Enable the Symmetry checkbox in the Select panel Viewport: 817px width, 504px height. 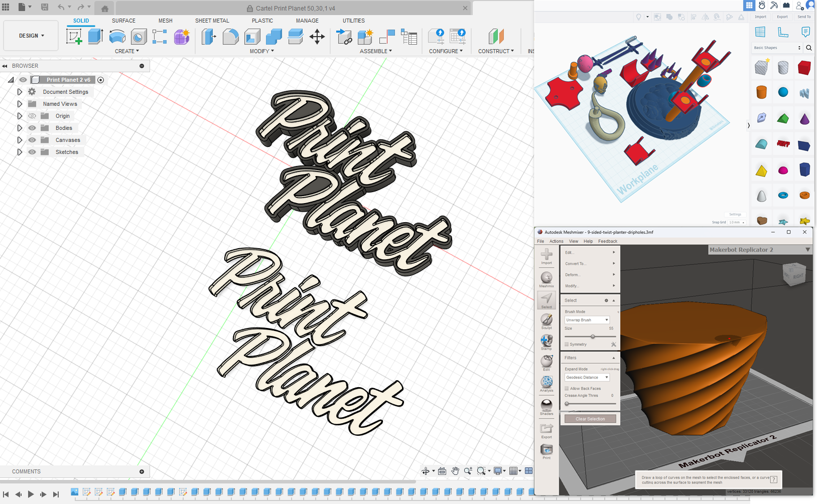pos(568,344)
